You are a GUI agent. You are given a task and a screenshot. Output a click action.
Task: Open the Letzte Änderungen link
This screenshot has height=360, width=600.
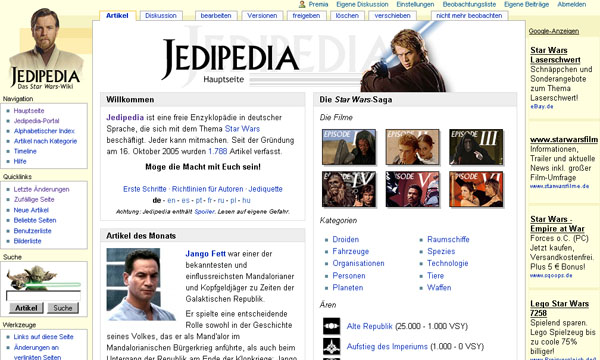(x=41, y=189)
